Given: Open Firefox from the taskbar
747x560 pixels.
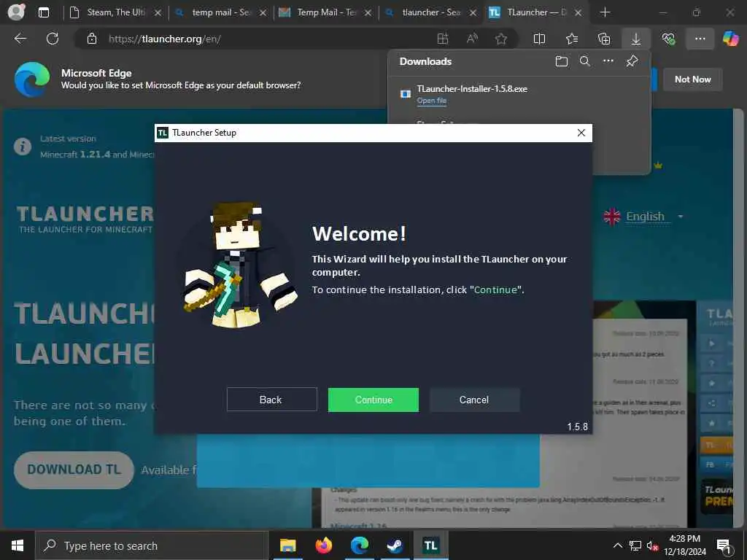Looking at the screenshot, I should [323, 545].
